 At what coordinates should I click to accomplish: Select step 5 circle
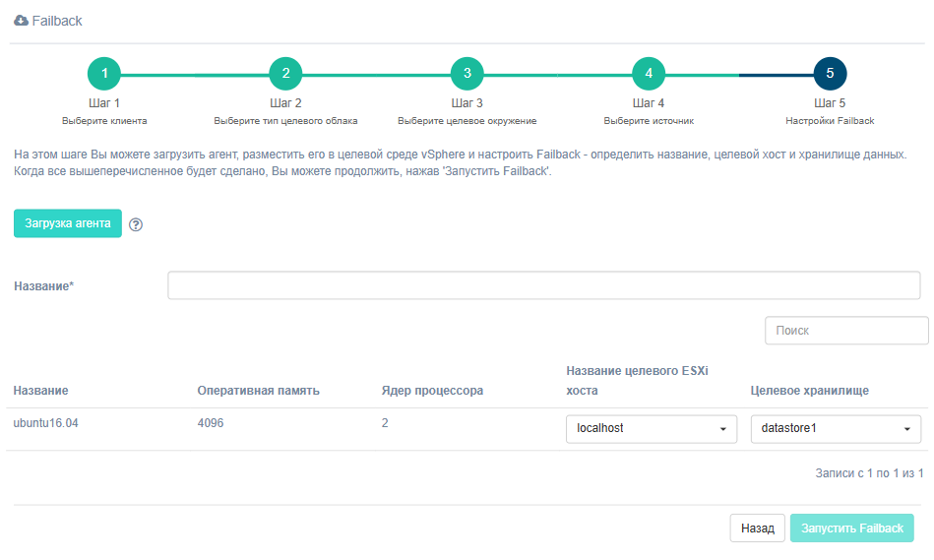click(830, 73)
